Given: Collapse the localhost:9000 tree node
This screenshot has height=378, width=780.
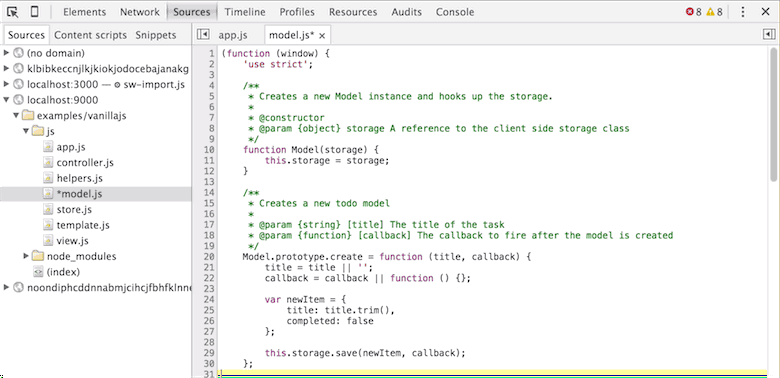Looking at the screenshot, I should coord(6,100).
